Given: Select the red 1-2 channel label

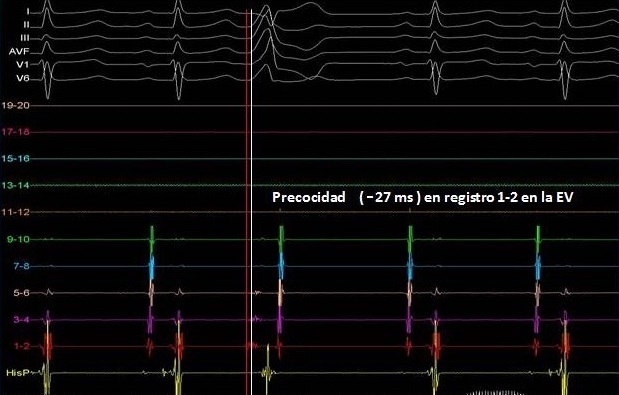Looking at the screenshot, I should click(x=21, y=346).
